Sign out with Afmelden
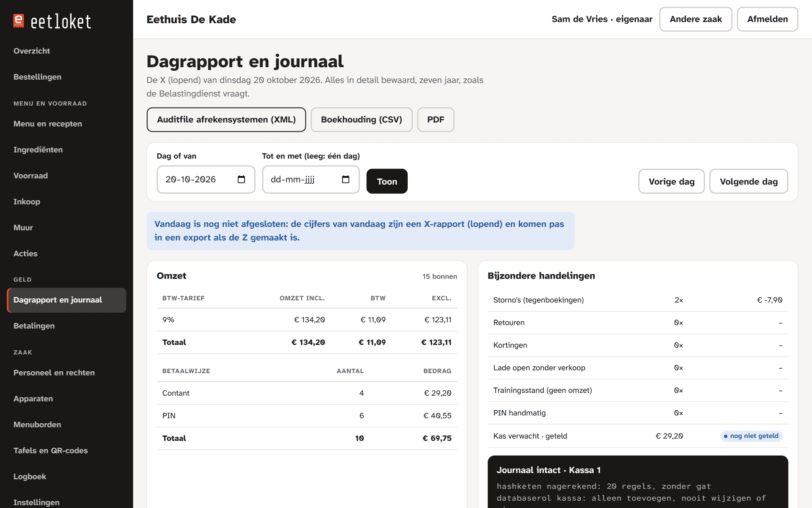This screenshot has height=508, width=812. [768, 19]
